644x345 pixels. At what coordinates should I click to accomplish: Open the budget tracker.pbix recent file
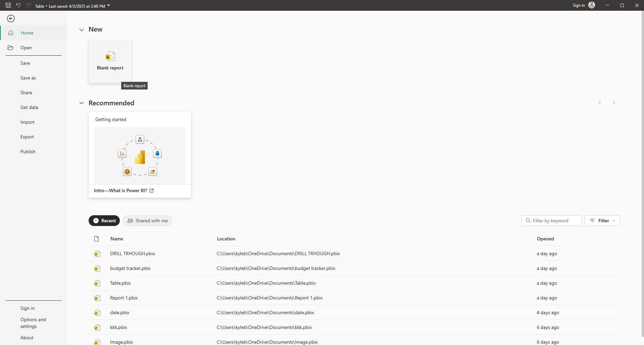[130, 269]
